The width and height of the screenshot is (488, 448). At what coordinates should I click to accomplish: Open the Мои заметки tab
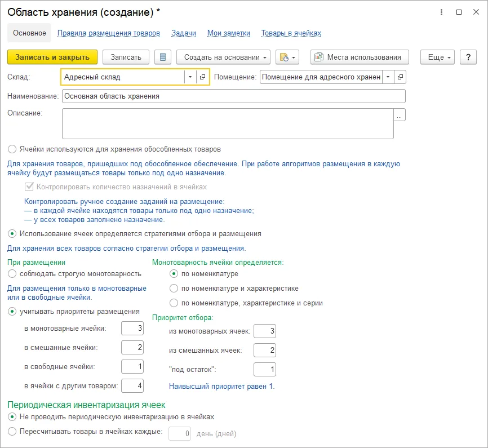click(229, 33)
